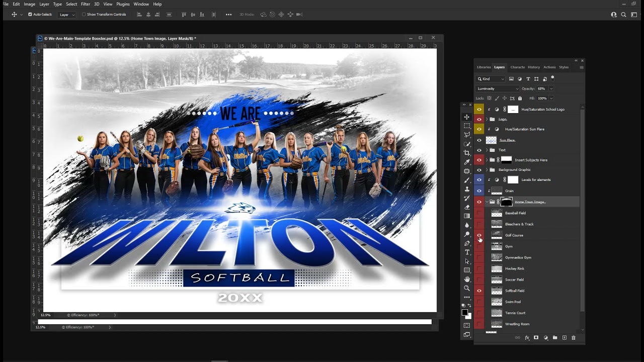Show the Baseball Field layer
The width and height of the screenshot is (644, 362).
click(x=479, y=213)
